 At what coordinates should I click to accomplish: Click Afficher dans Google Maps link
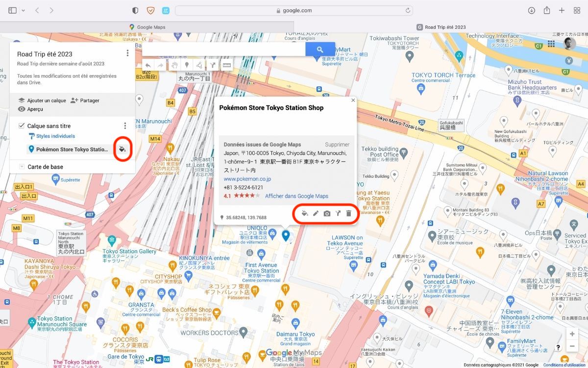296,196
